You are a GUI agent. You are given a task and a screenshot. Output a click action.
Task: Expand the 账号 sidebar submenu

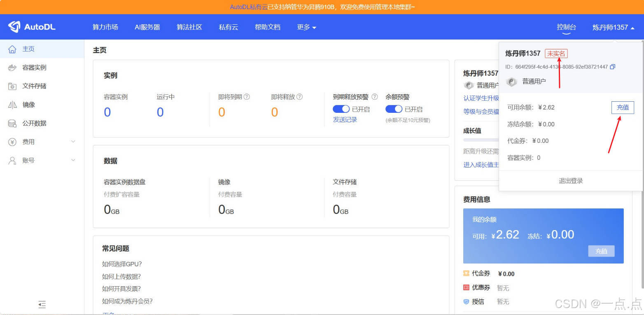(73, 160)
